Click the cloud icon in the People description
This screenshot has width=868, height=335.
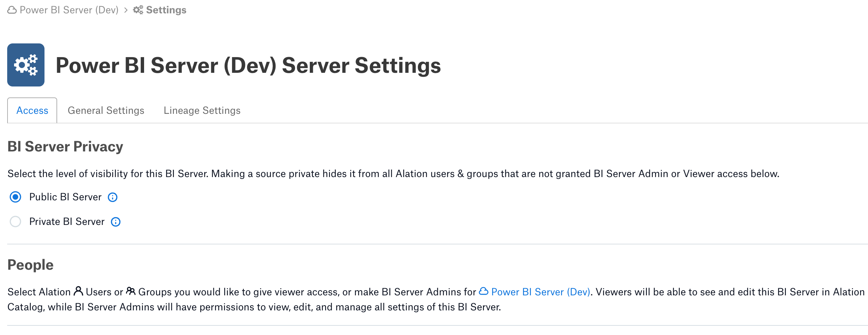coord(484,291)
